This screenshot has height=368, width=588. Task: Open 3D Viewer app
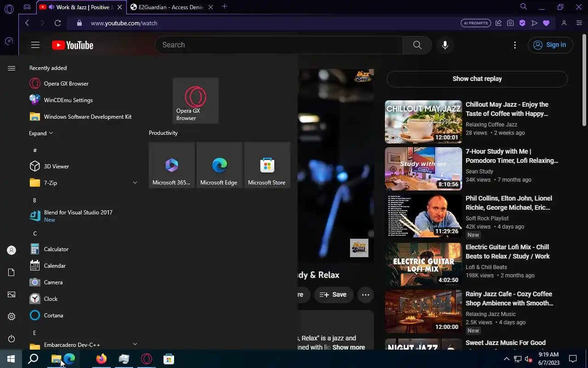pyautogui.click(x=83, y=167)
